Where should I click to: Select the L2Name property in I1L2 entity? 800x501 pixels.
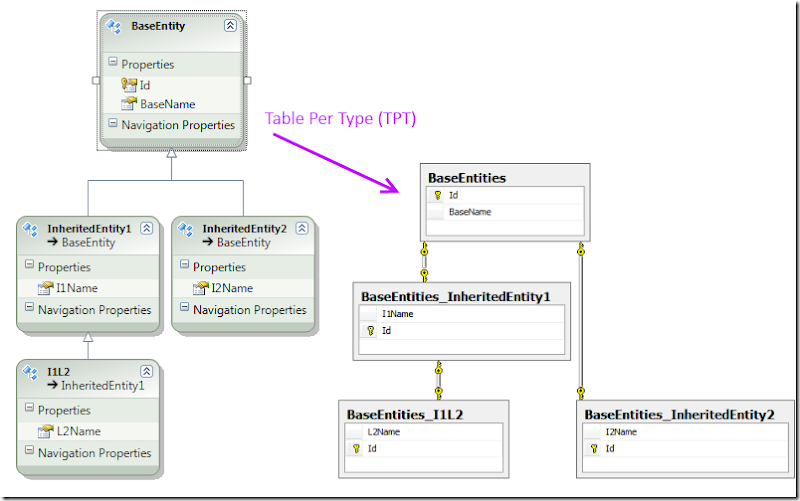click(79, 431)
